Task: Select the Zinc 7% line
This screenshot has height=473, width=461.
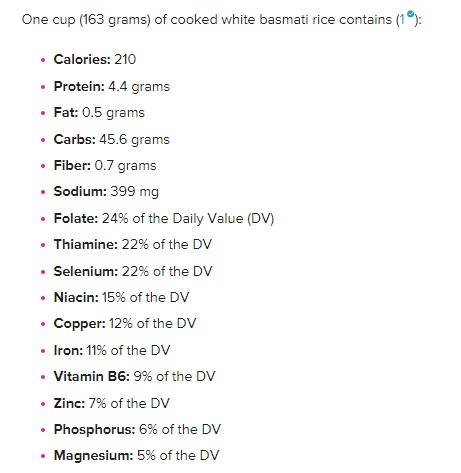Action: pyautogui.click(x=112, y=403)
